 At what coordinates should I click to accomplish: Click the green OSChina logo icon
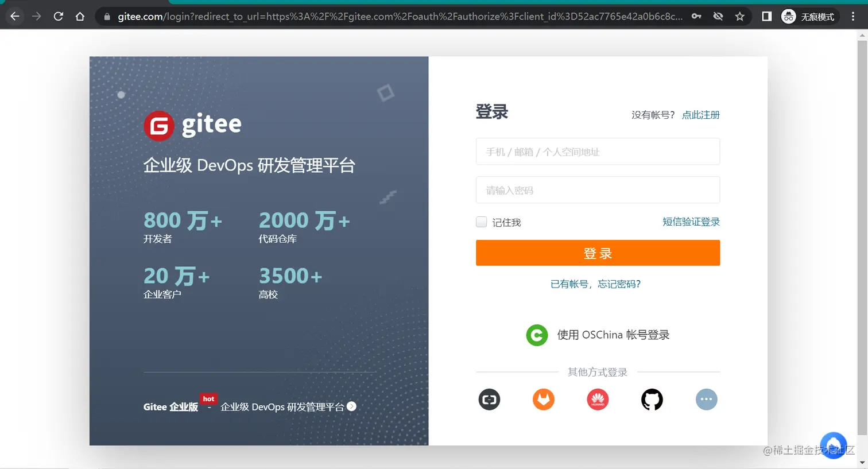click(537, 335)
